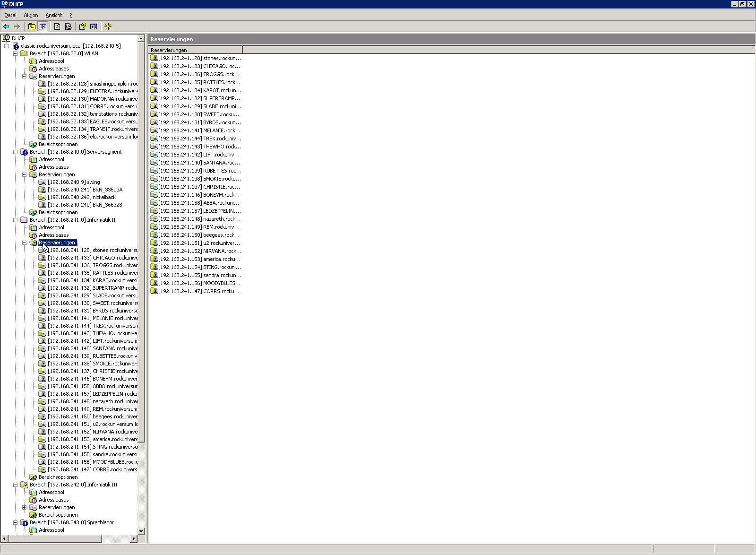This screenshot has height=555, width=756.
Task: Open the Aktion menu
Action: 31,15
